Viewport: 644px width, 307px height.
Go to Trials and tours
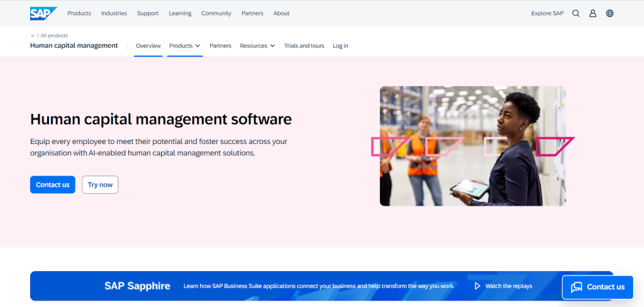pyautogui.click(x=304, y=46)
